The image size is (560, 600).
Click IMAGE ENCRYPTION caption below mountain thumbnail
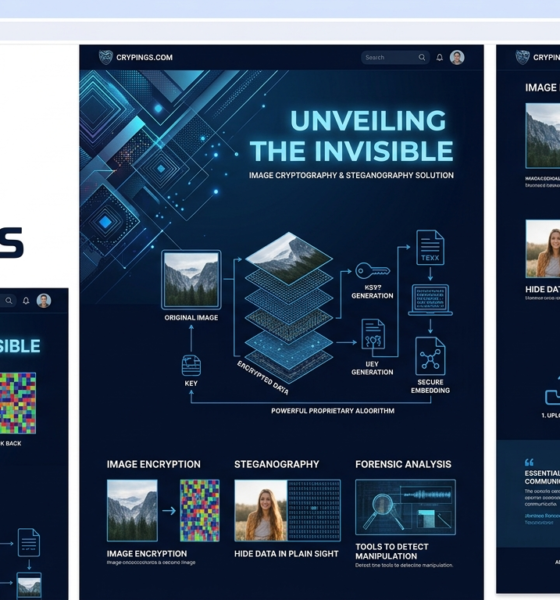point(147,554)
